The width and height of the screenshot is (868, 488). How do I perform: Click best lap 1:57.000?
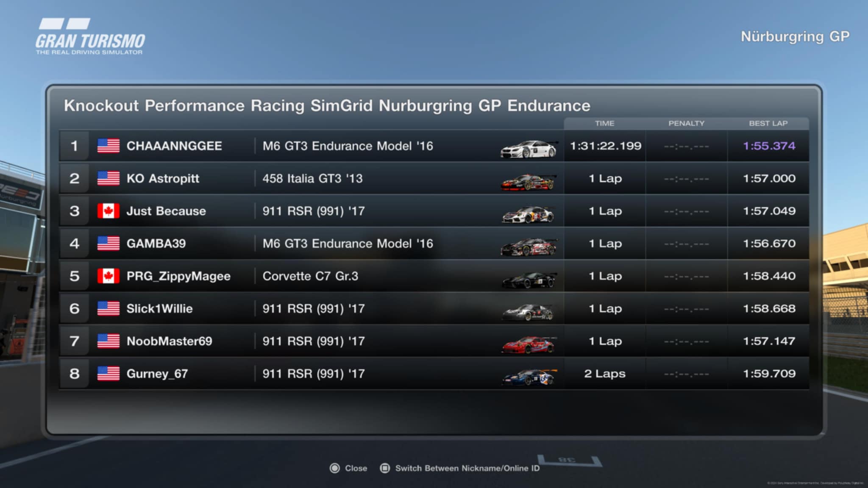point(769,178)
